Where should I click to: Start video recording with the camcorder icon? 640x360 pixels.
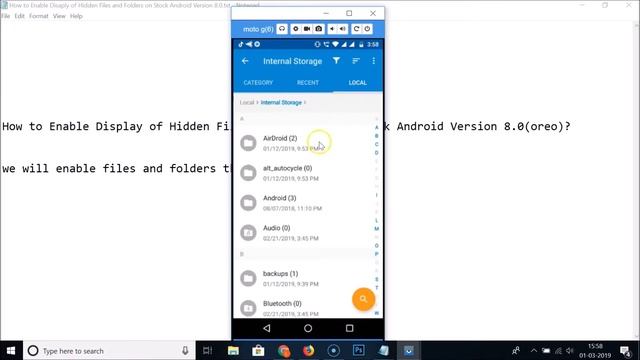(x=307, y=29)
